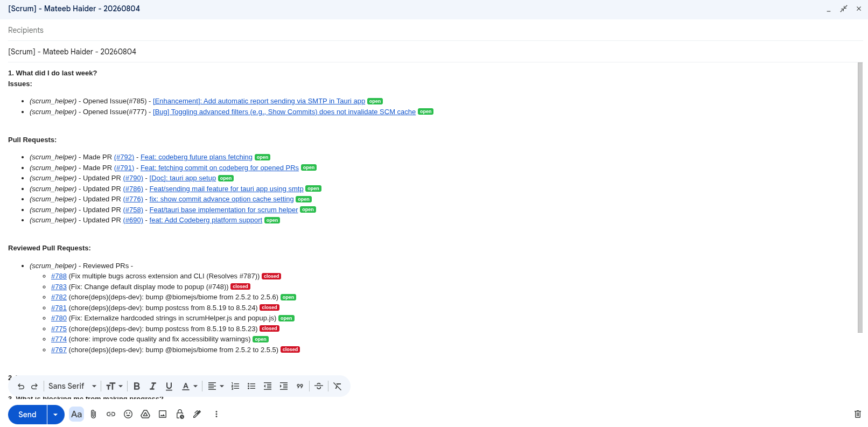
Task: Undo the last edit
Action: coord(21,386)
